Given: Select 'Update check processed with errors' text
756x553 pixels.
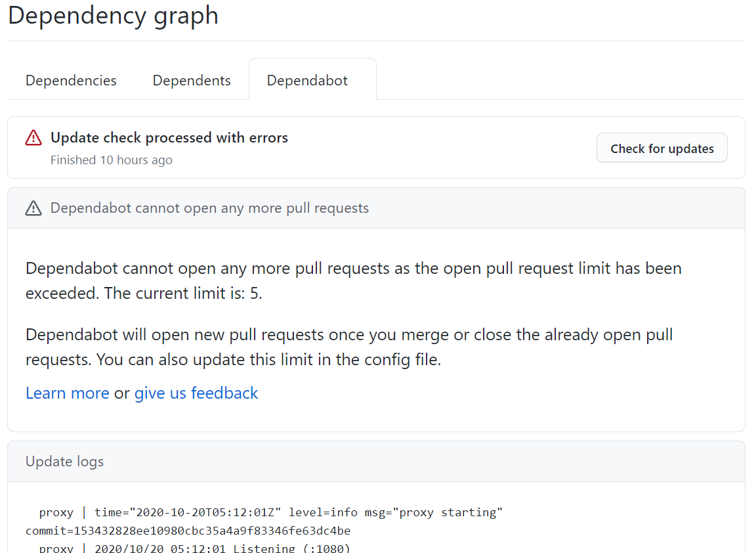Looking at the screenshot, I should click(169, 137).
